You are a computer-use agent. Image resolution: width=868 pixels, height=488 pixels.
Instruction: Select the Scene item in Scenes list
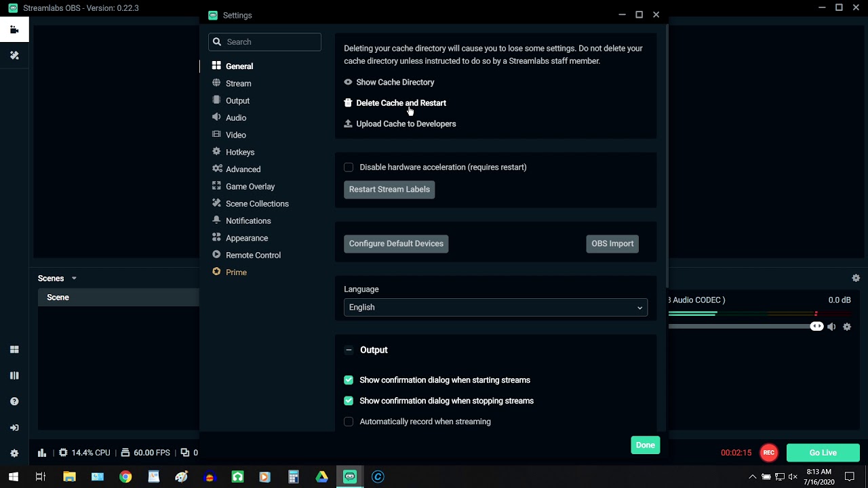[x=119, y=298]
